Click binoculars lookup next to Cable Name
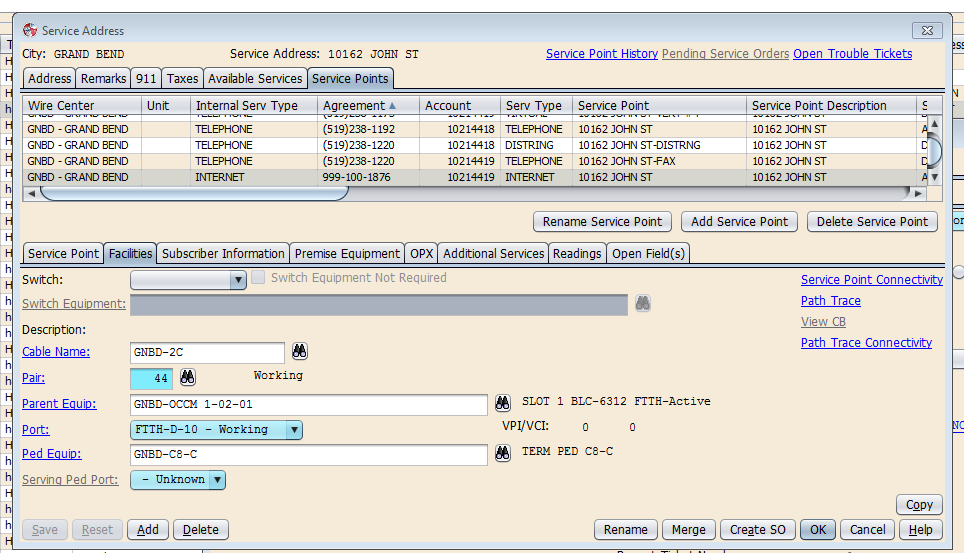 click(299, 352)
